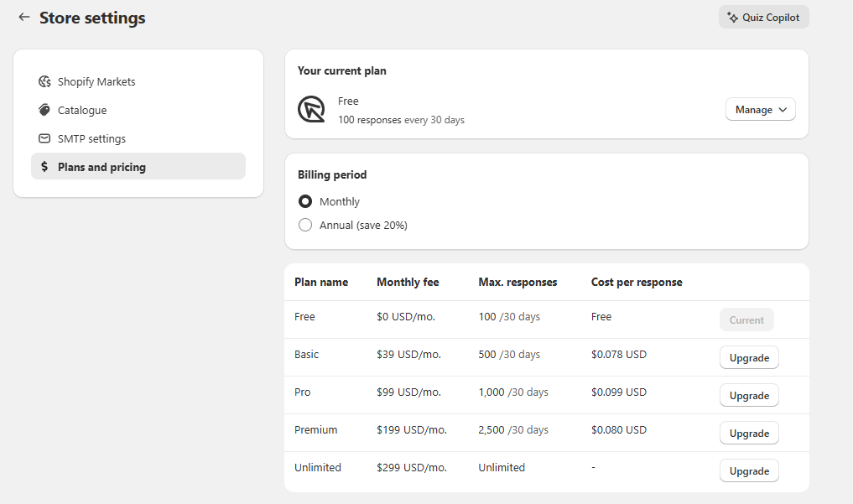
Task: Click the Shopify Markets globe icon
Action: (44, 81)
